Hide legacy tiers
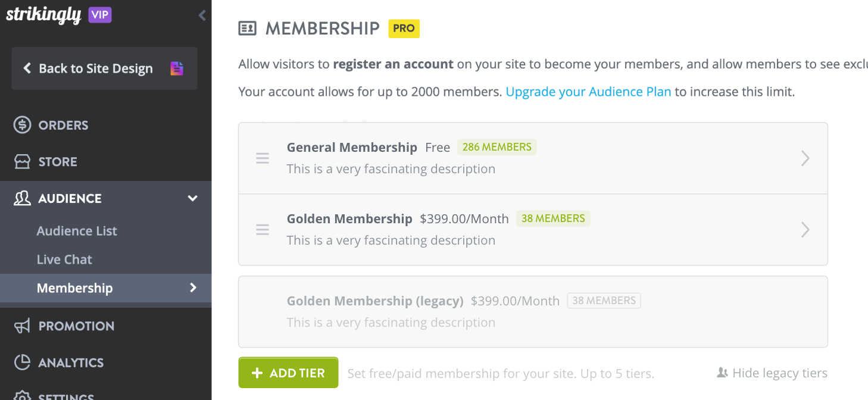 tap(772, 373)
